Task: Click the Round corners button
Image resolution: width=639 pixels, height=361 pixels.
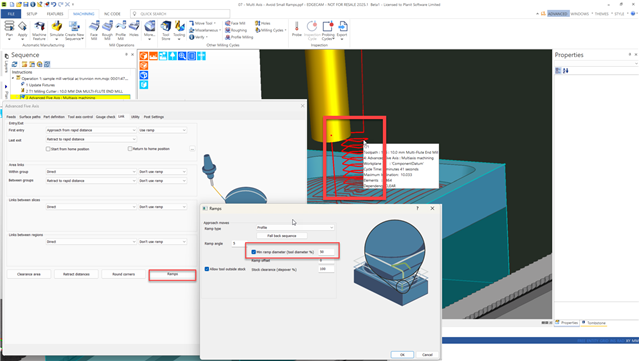Action: click(123, 274)
